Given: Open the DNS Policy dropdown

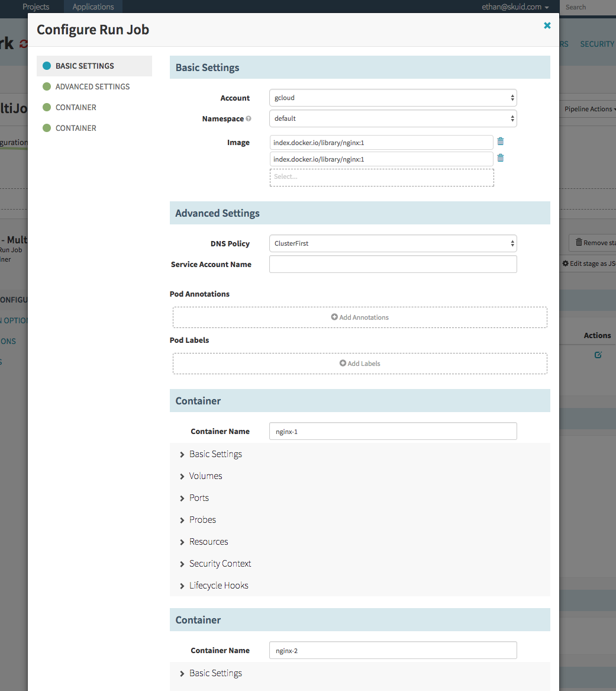Looking at the screenshot, I should click(393, 243).
